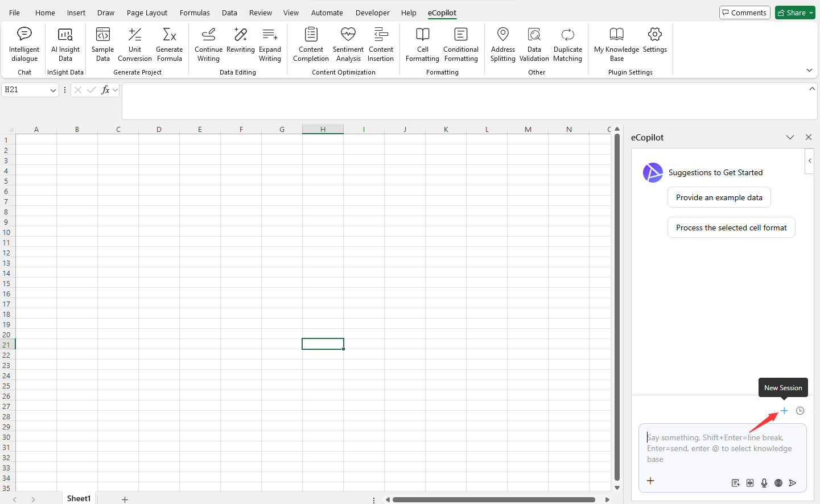Collapse the ribbon using the chevron
The width and height of the screenshot is (820, 504).
[809, 70]
